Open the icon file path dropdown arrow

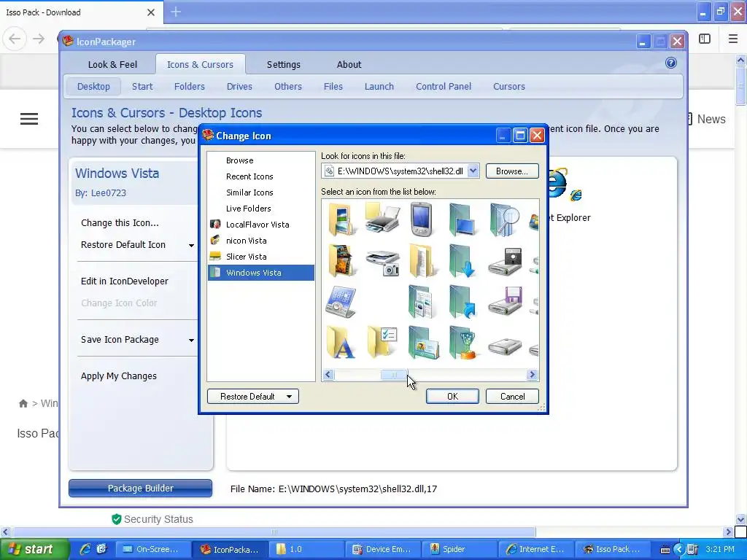473,171
